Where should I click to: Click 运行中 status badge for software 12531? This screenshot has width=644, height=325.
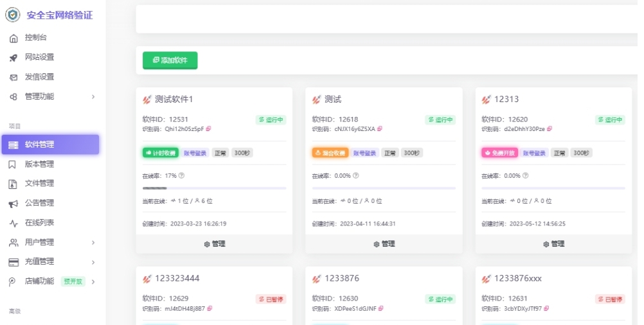click(271, 120)
